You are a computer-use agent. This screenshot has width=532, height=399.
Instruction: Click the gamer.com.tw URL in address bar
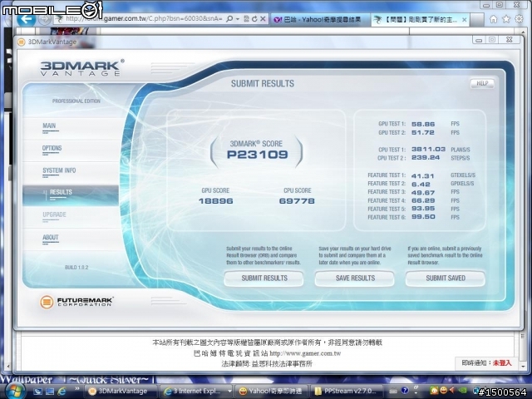(144, 18)
